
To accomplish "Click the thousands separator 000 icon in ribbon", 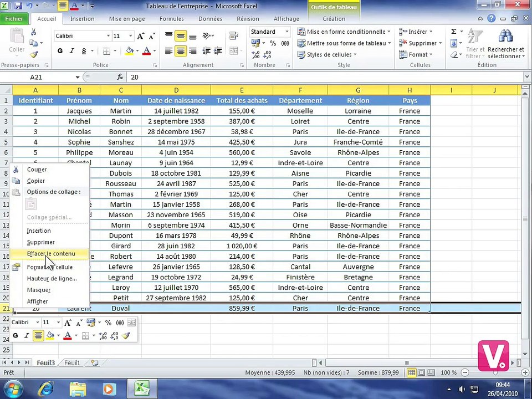I will (x=285, y=43).
